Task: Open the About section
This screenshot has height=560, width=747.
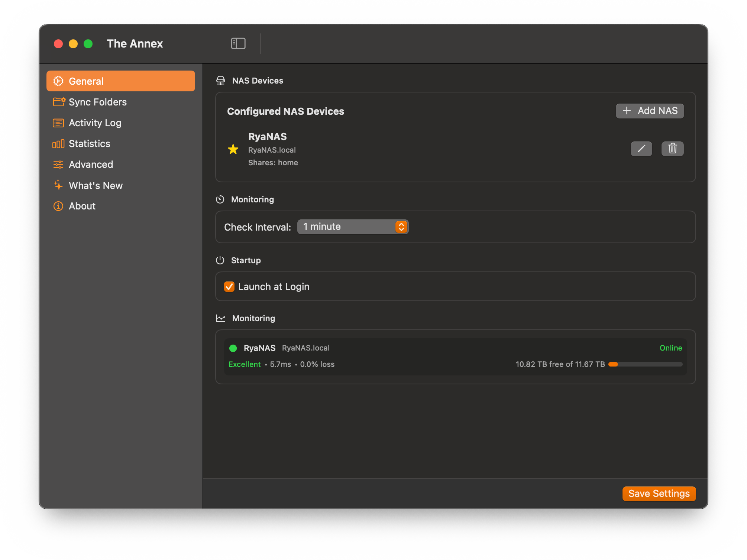Action: [121, 206]
